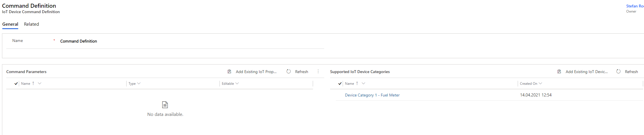
Task: Select the Device Category 1 row
Action: (489, 95)
